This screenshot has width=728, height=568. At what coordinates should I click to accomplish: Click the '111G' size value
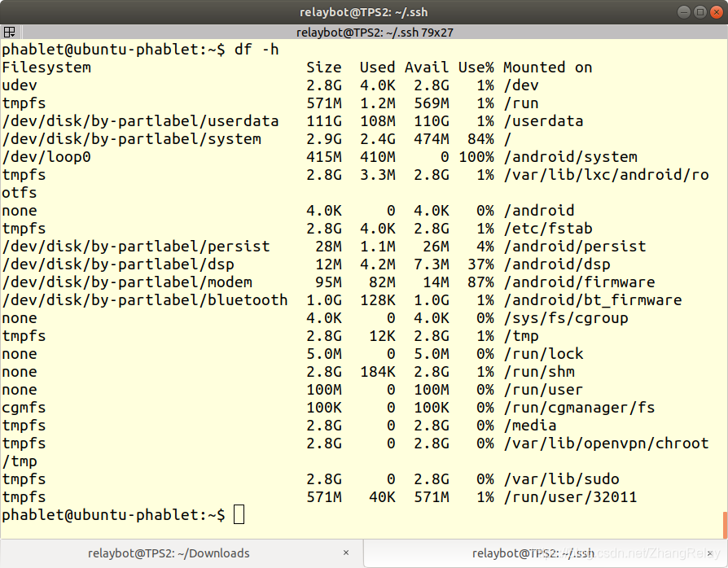324,121
